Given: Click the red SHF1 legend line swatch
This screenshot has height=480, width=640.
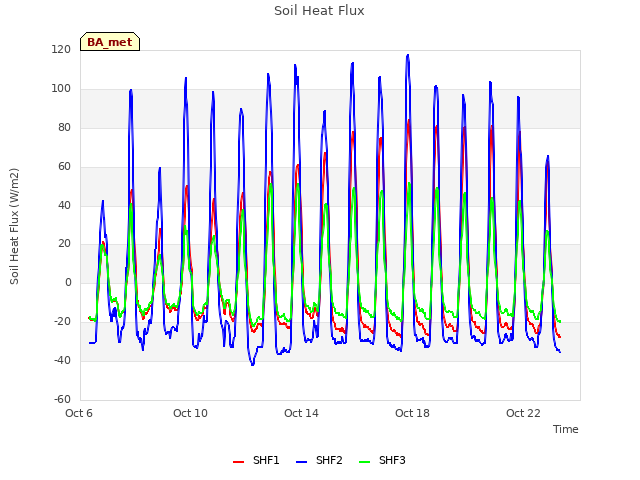Looking at the screenshot, I should tap(238, 462).
